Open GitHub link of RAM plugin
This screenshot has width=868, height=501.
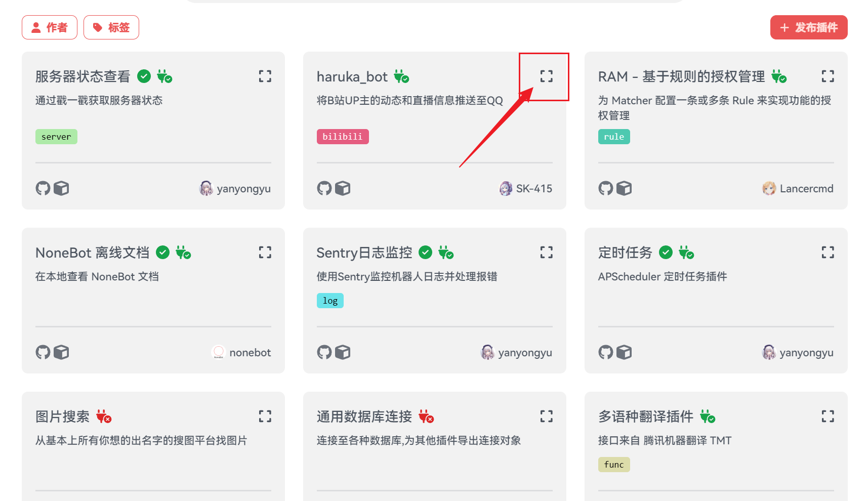pyautogui.click(x=606, y=188)
